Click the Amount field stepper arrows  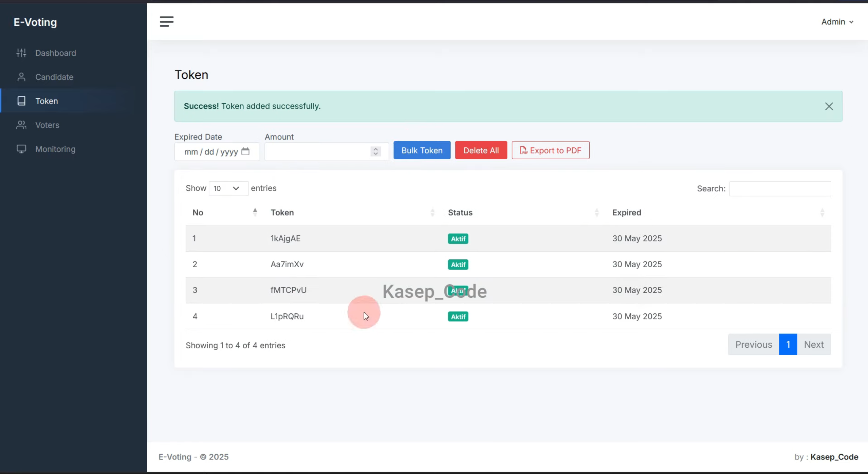click(x=375, y=151)
